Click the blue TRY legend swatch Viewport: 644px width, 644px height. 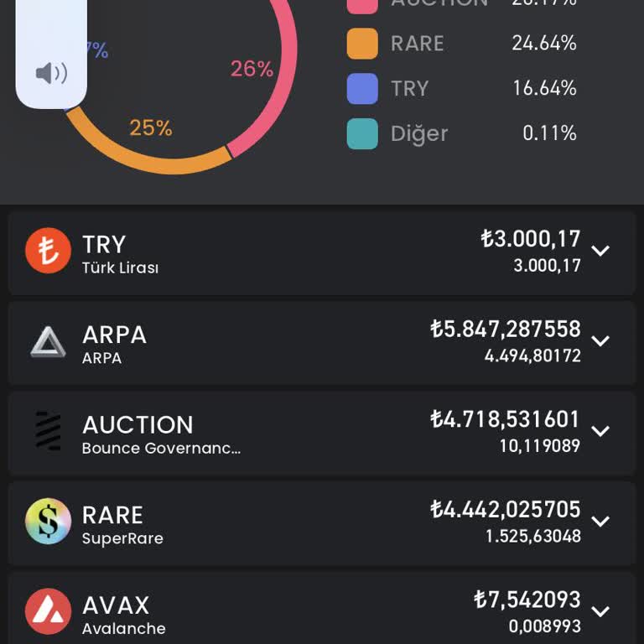coord(362,89)
